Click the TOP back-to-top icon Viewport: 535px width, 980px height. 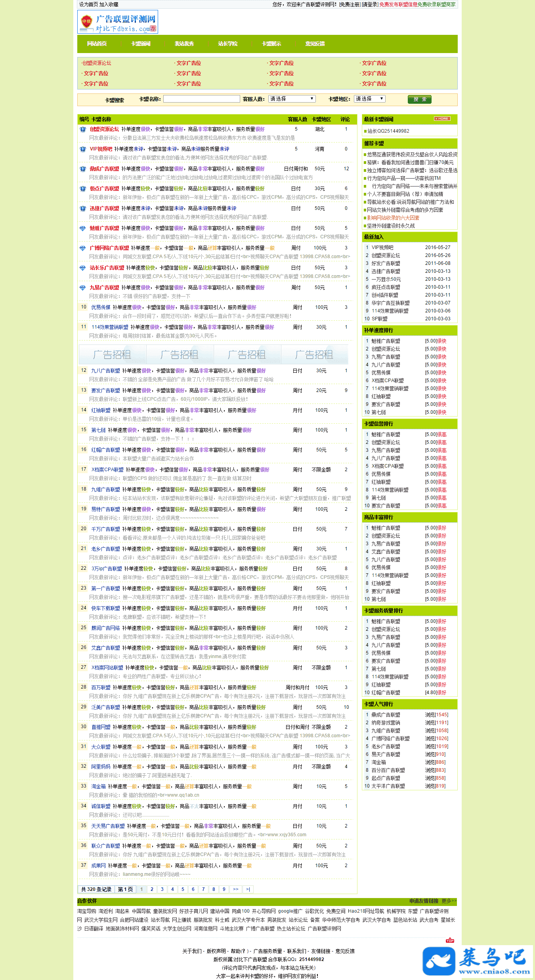450,940
